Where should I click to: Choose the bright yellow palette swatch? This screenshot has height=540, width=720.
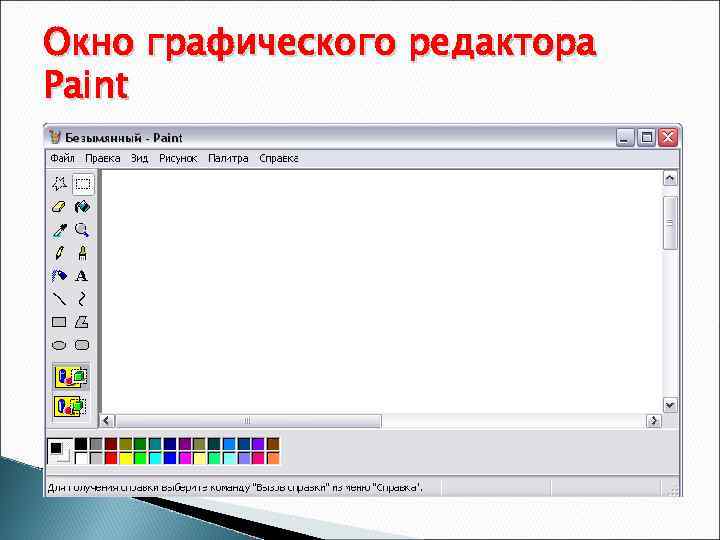pos(125,458)
